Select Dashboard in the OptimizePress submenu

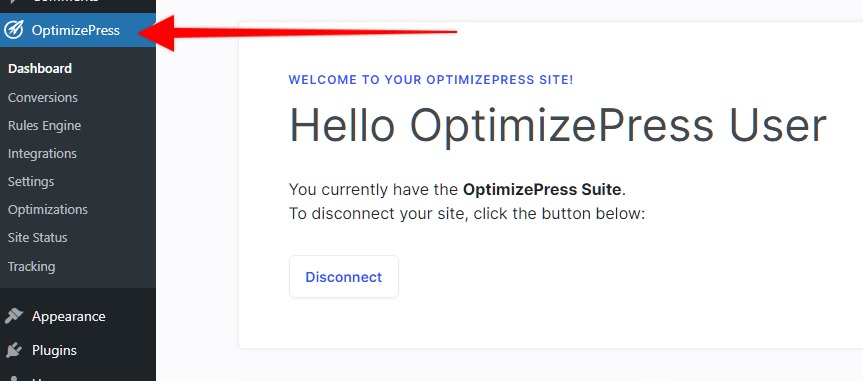click(40, 69)
